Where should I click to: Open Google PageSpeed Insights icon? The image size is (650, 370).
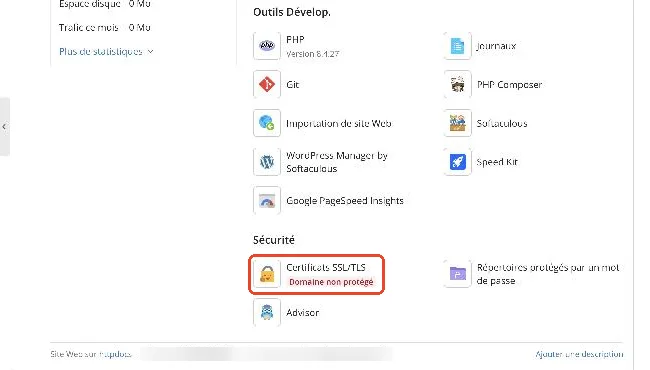pos(267,201)
